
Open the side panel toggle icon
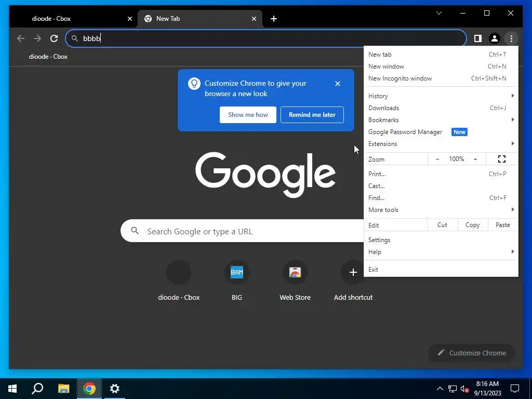click(x=478, y=38)
